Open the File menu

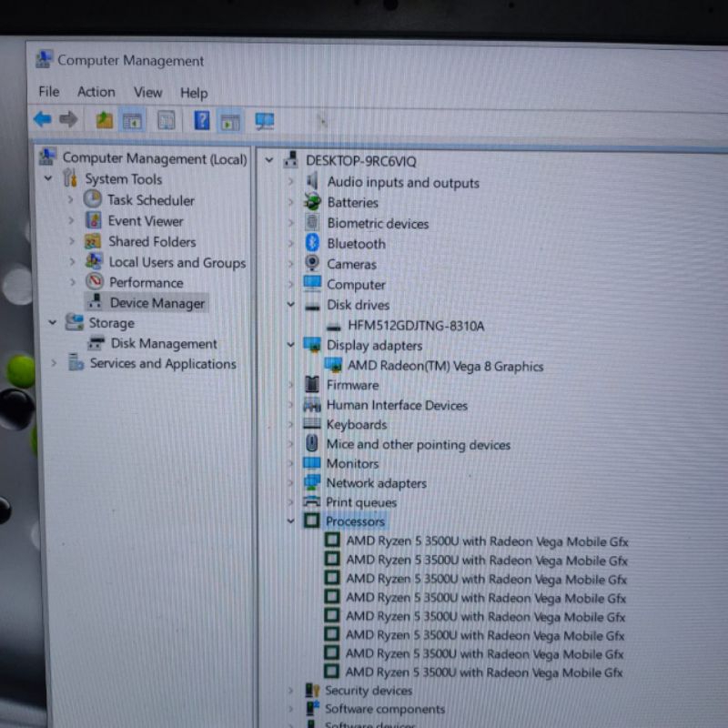48,92
